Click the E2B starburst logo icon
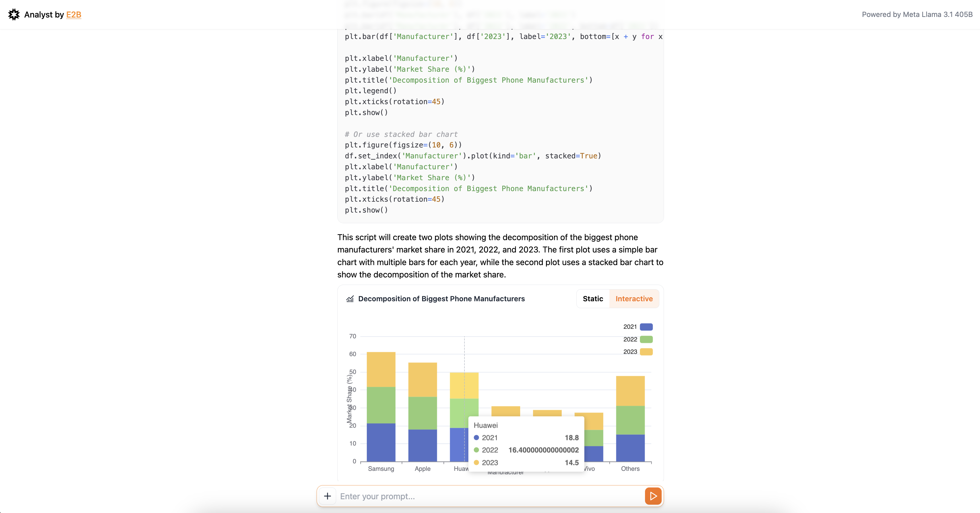The width and height of the screenshot is (980, 513). (14, 14)
